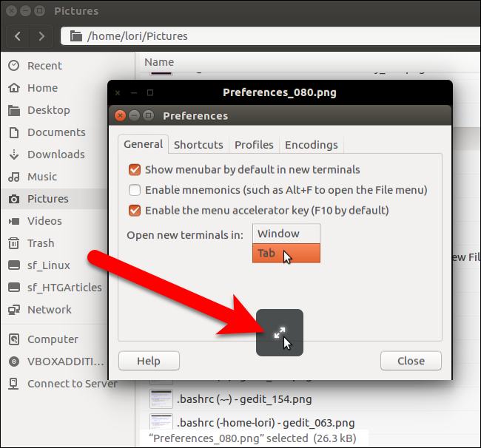Switch to the General tab
481x448 pixels.
tap(144, 144)
